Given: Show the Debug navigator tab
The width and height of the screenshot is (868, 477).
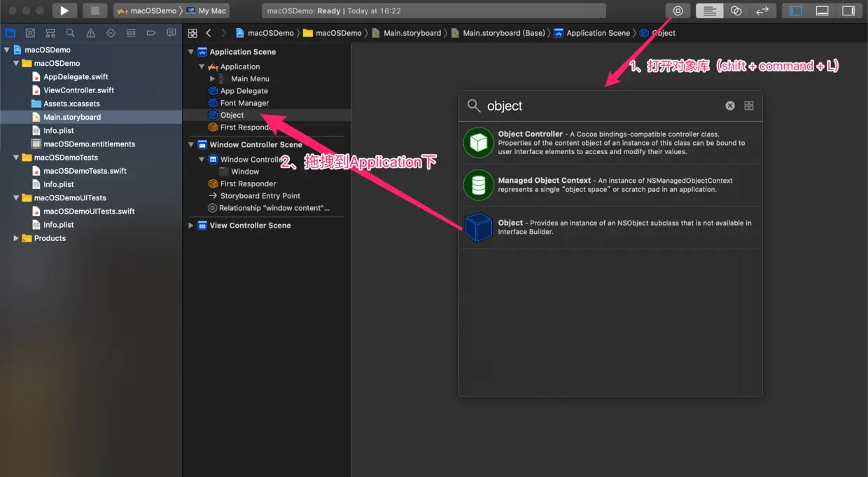Looking at the screenshot, I should (x=131, y=33).
